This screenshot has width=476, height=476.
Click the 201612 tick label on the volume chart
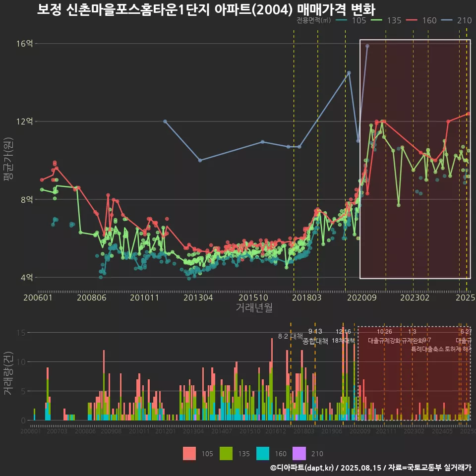pos(276,431)
